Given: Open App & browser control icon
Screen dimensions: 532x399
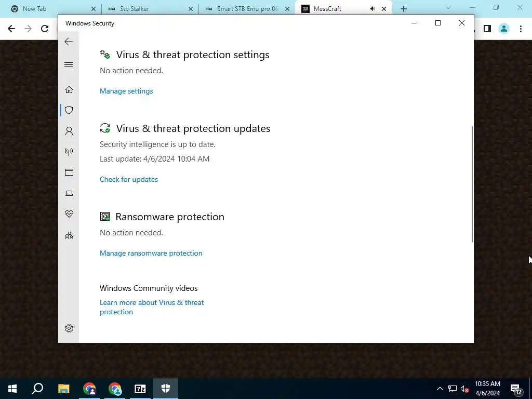Looking at the screenshot, I should [69, 172].
